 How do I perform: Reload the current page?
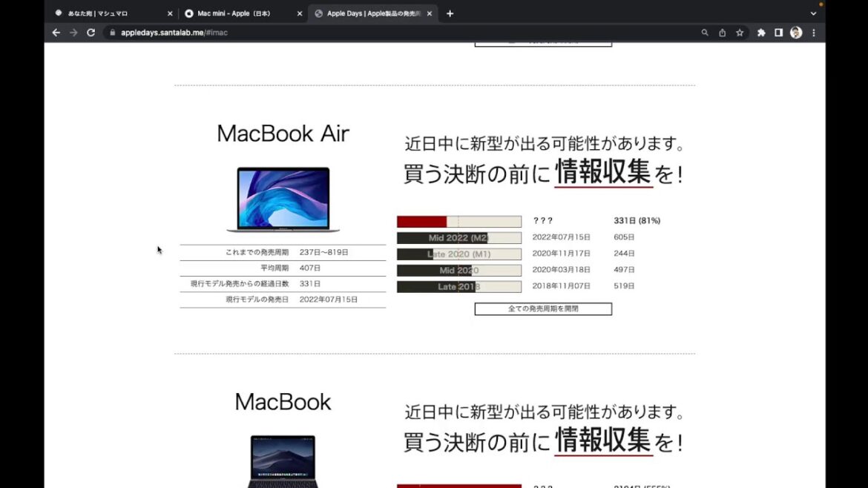91,33
